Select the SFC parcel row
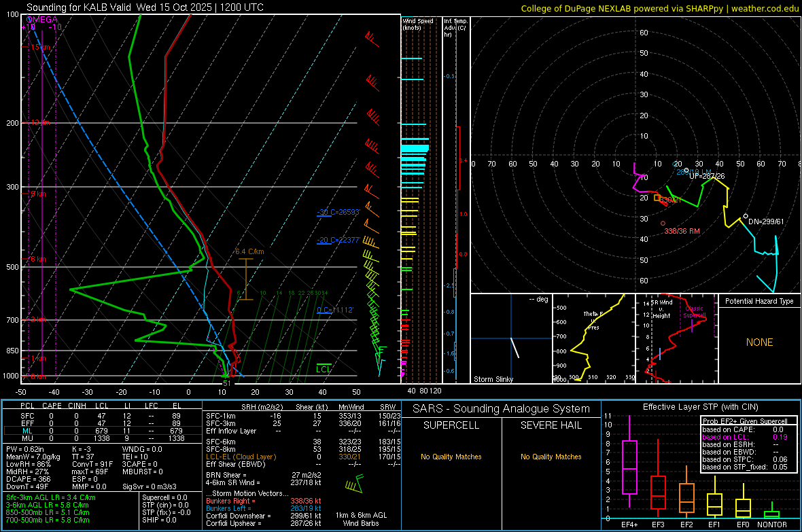Image resolution: width=802 pixels, height=532 pixels. tap(102, 416)
